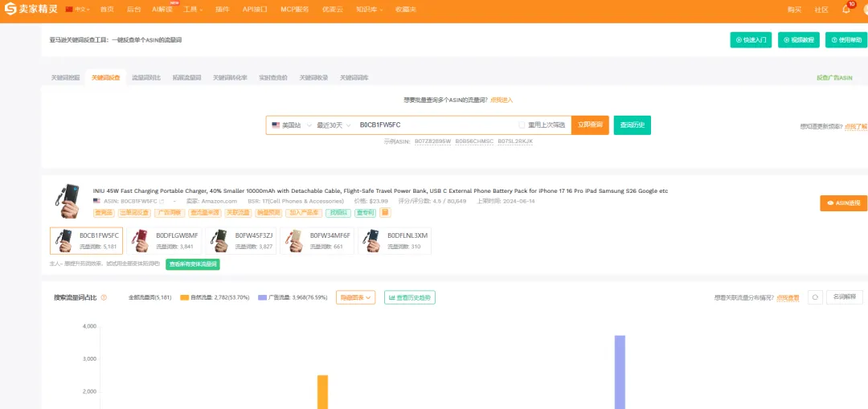Open the external link icon beside ASIN
This screenshot has height=409, width=868.
162,201
